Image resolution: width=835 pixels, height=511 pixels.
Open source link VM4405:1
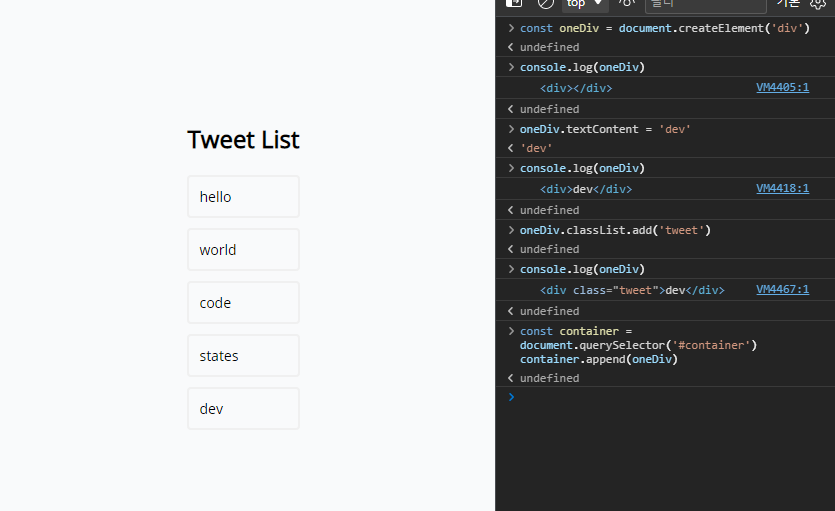[782, 88]
